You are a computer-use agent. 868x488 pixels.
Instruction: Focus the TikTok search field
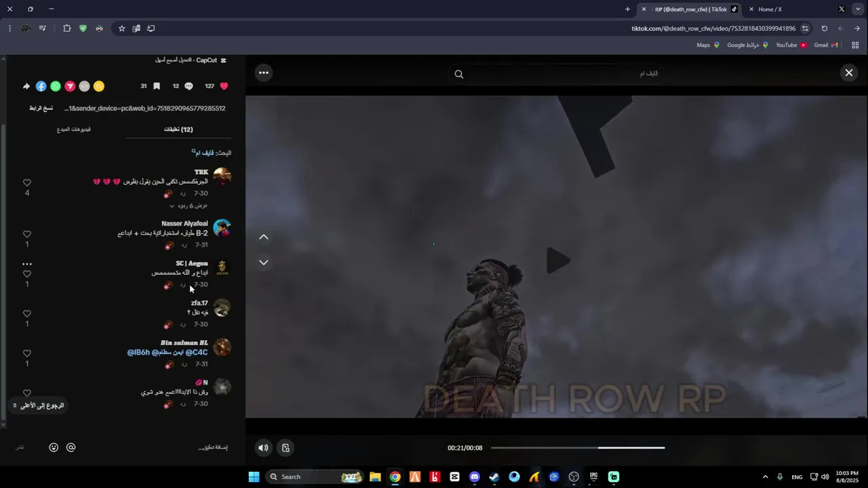556,73
